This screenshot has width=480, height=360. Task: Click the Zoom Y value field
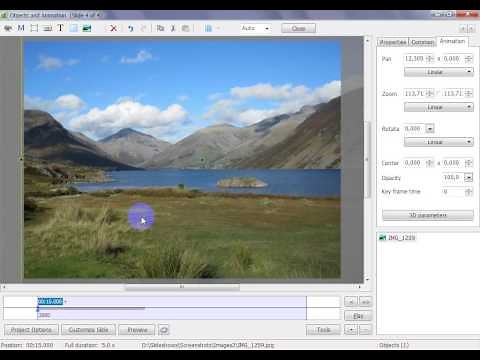tap(453, 93)
